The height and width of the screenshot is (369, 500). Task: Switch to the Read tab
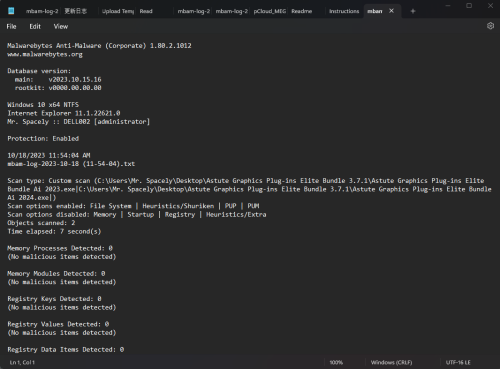coord(146,11)
